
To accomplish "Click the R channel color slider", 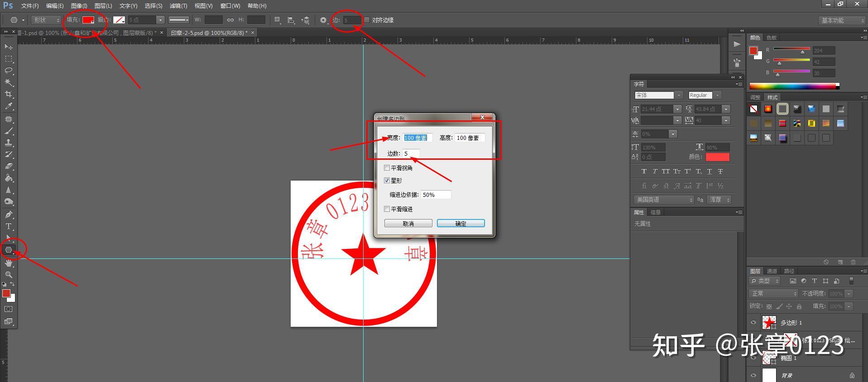I will pos(791,49).
